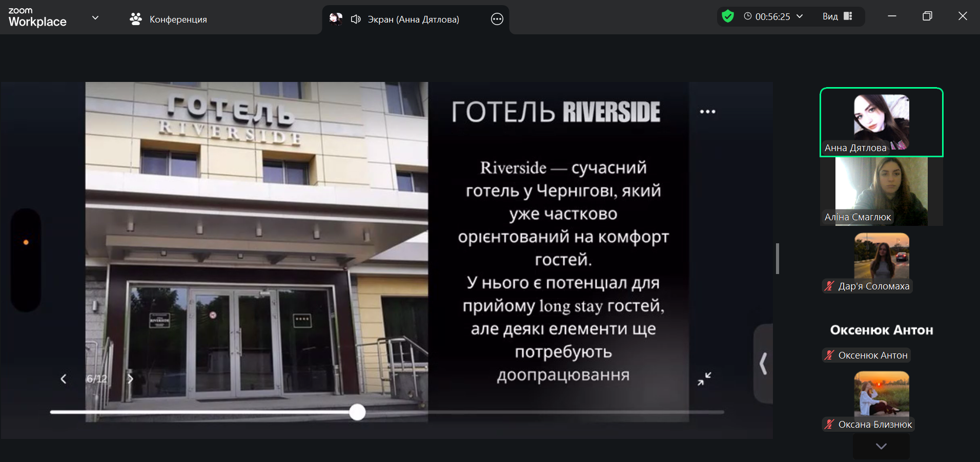Click the muted mic icon for Дар'я Соломаха
The width and height of the screenshot is (980, 462).
pos(829,286)
